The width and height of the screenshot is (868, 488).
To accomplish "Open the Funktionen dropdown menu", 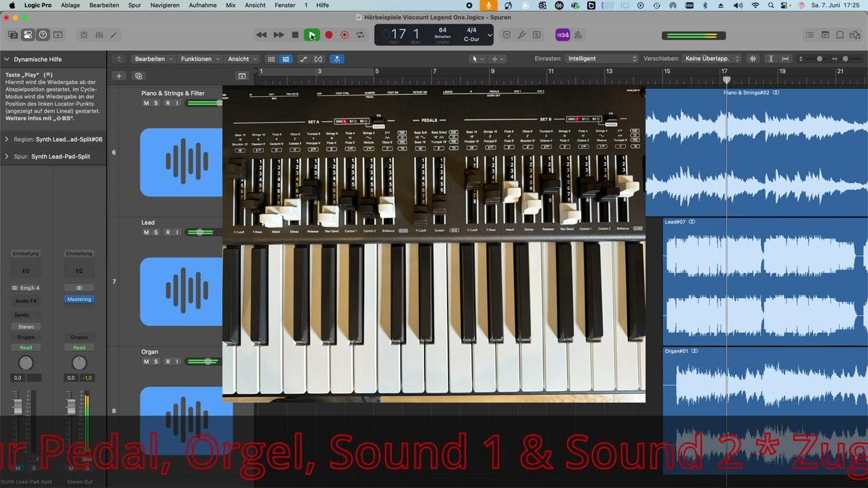I will (200, 59).
